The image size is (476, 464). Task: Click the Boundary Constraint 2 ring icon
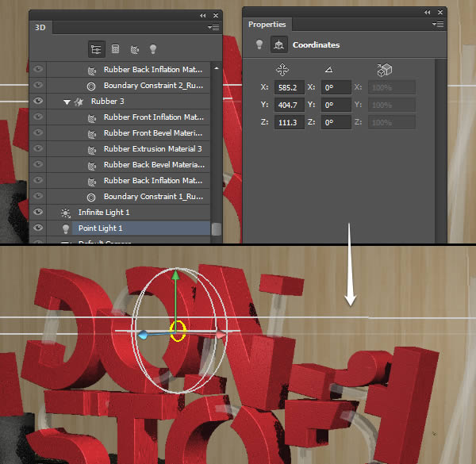(x=91, y=86)
